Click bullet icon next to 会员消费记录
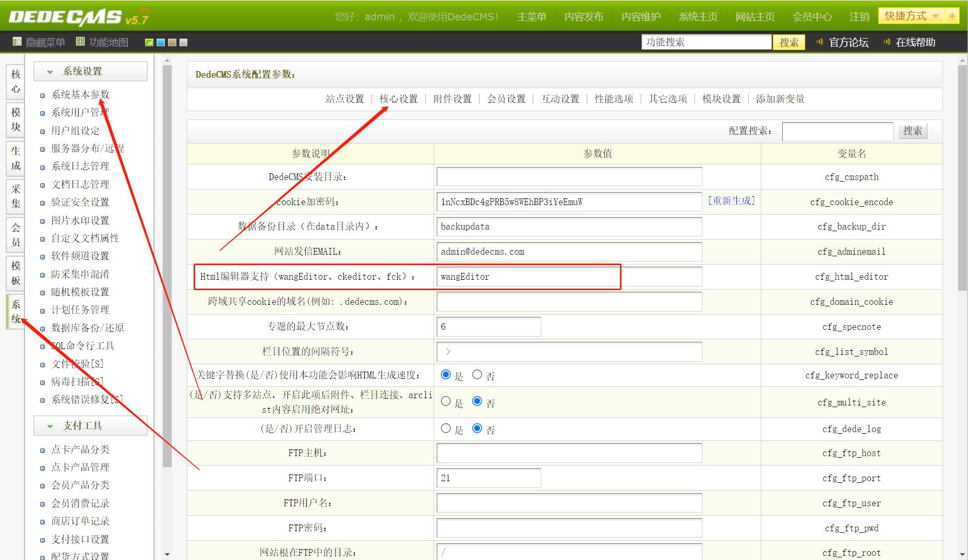 43,504
